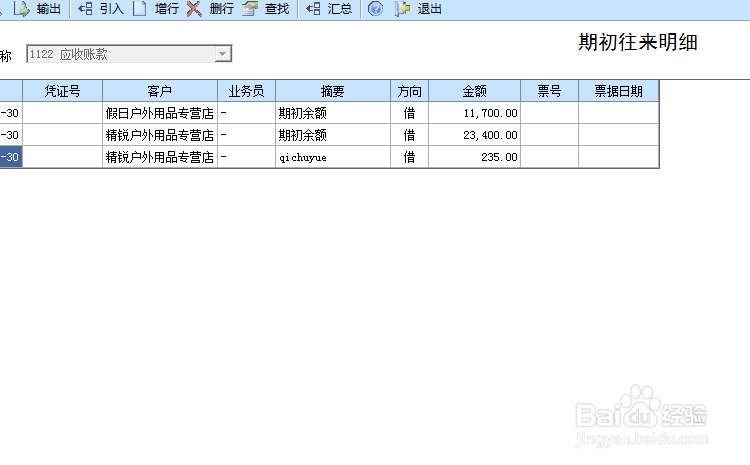Click the 汇总 summary icon

313,9
